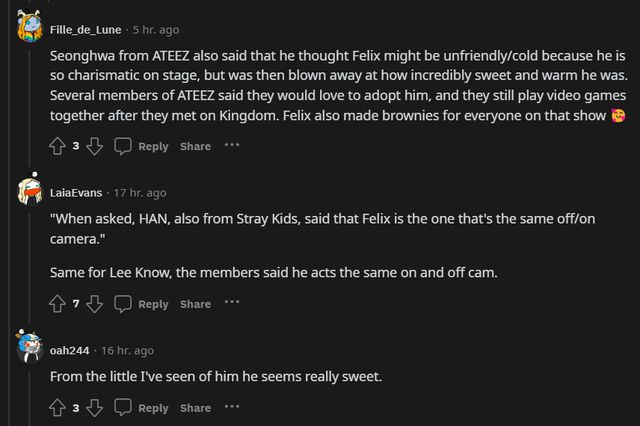Downvote LaiaEvans's comment
Viewport: 640px width, 426px height.
tap(94, 304)
